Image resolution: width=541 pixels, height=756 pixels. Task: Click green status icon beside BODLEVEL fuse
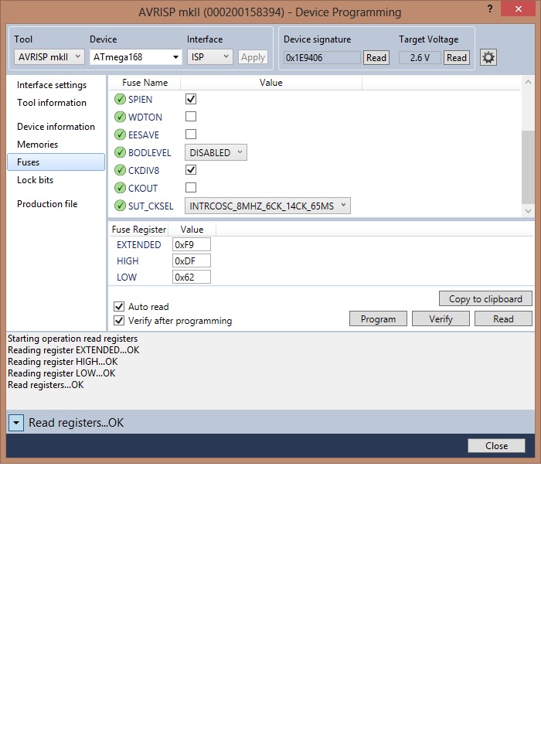120,153
